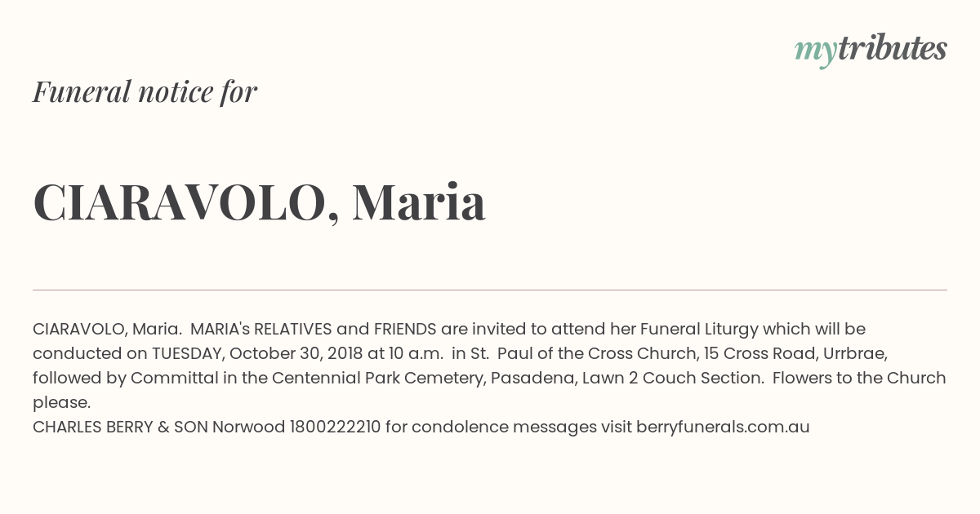980x514 pixels.
Task: Click the "Funeral Liturgy" phrase
Action: 699,330
